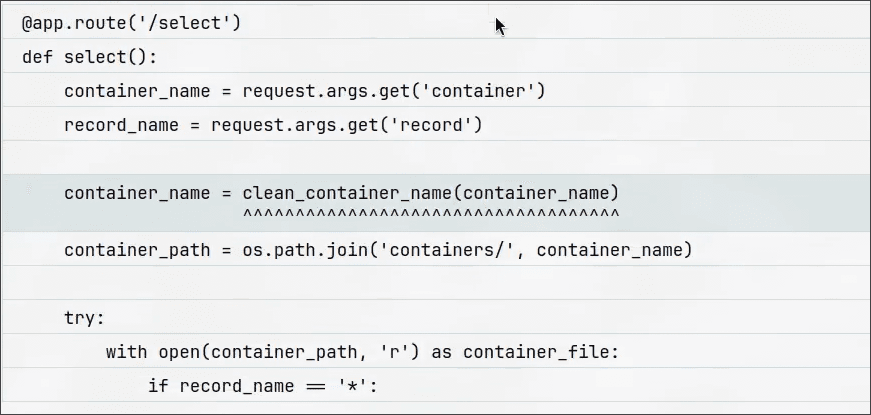Click the '*' wildcard string literal

[x=352, y=386]
